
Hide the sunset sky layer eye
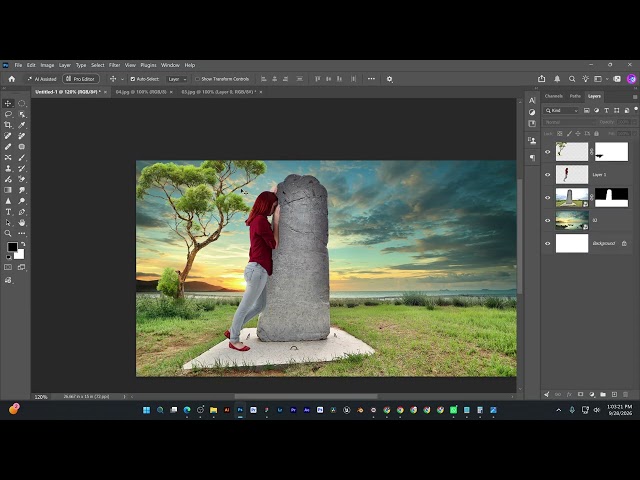[x=548, y=220]
